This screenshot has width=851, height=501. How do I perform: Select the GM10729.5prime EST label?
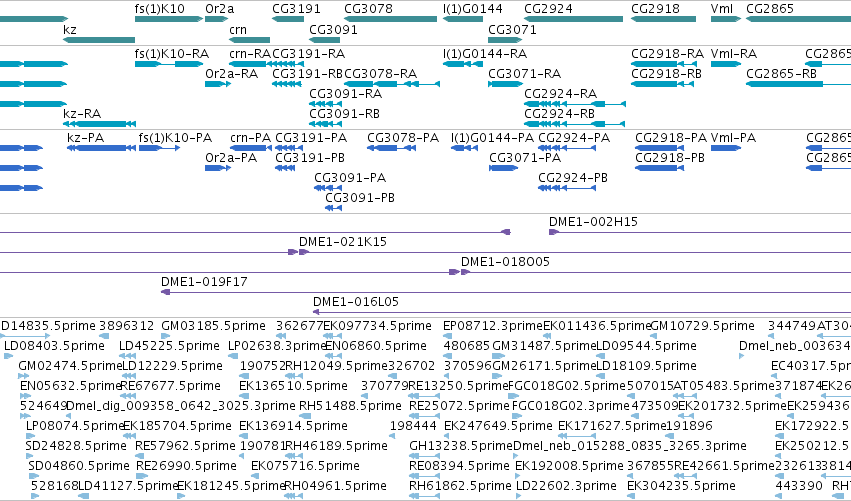(x=702, y=326)
